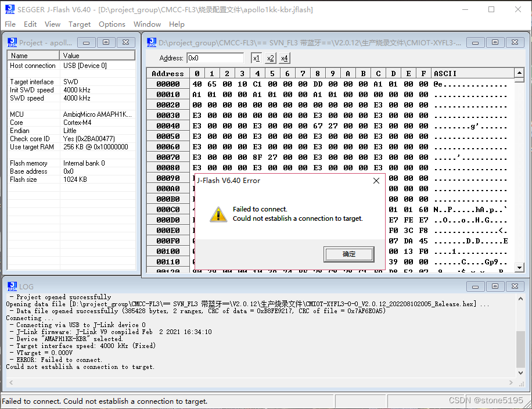Select the Init SWD speed row

pyautogui.click(x=71, y=90)
